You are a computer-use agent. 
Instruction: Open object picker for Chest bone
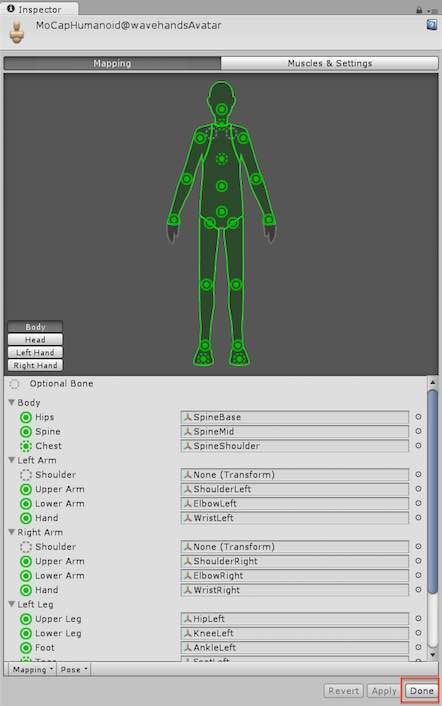[418, 446]
